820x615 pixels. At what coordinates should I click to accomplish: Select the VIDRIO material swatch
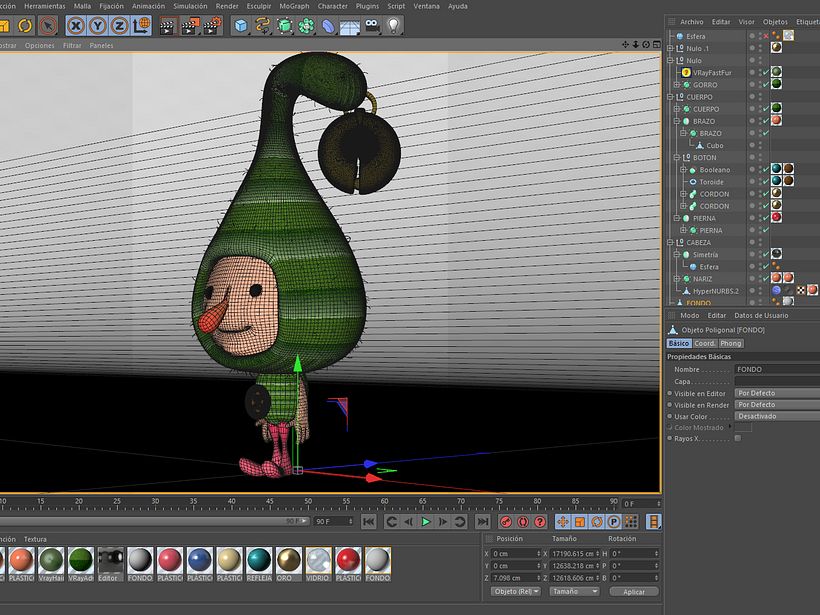coord(318,564)
